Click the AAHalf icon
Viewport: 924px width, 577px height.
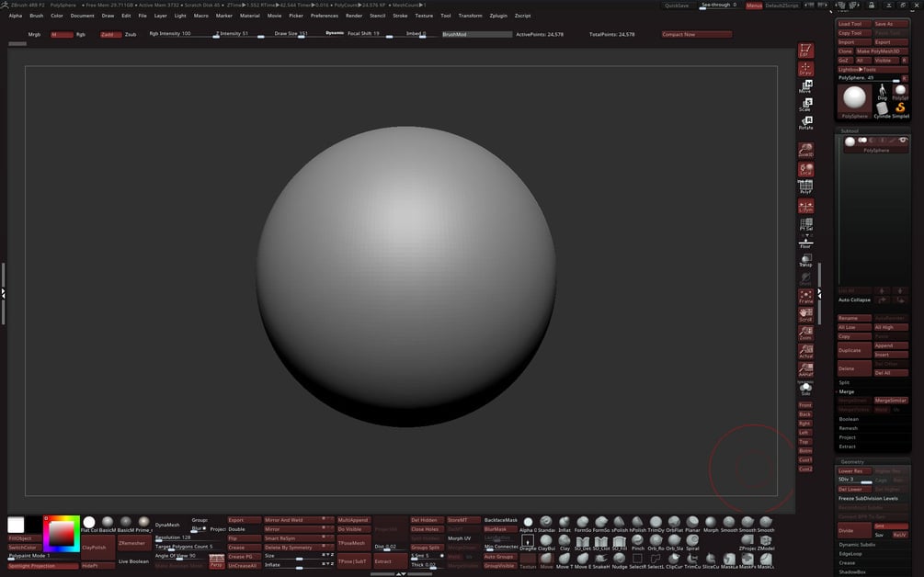pos(805,369)
